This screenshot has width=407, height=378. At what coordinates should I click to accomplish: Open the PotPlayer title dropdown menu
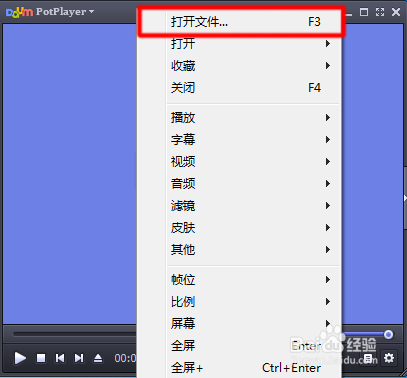[x=65, y=12]
